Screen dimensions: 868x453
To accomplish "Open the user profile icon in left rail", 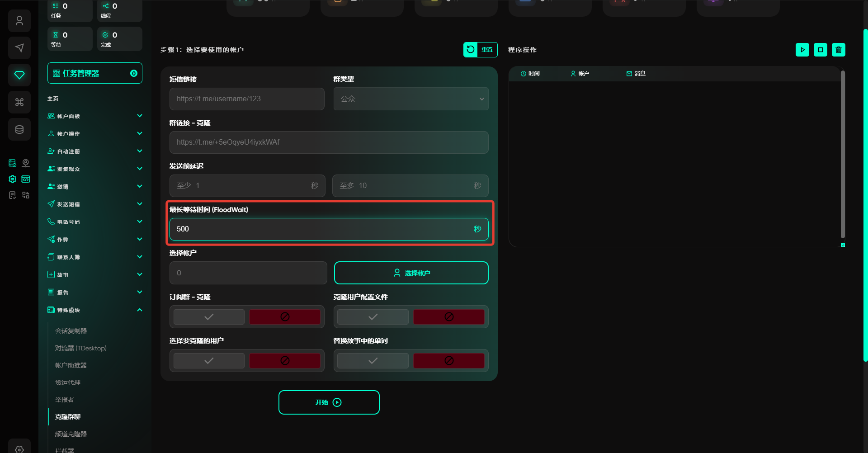I will coord(19,21).
